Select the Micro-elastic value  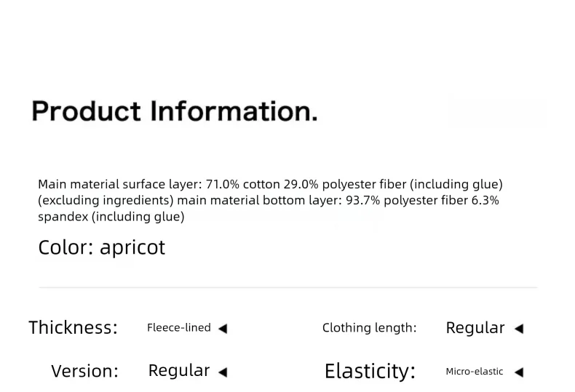tap(474, 372)
